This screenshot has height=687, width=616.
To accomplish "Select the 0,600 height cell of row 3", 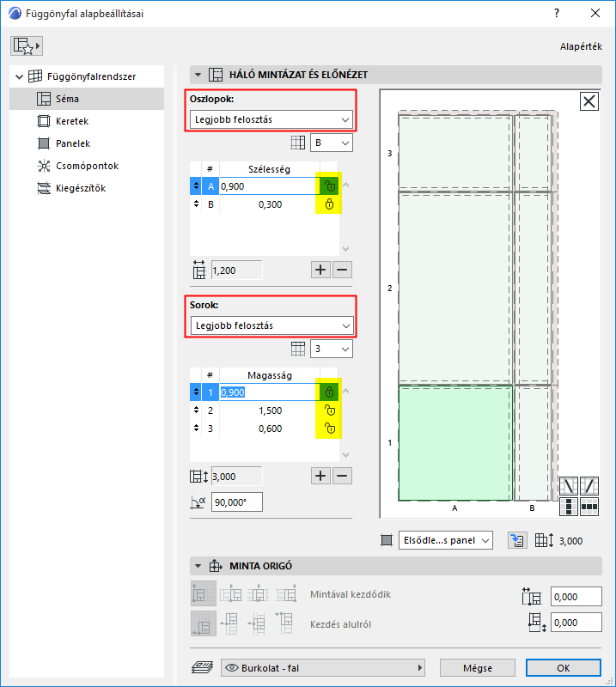I will [x=270, y=429].
